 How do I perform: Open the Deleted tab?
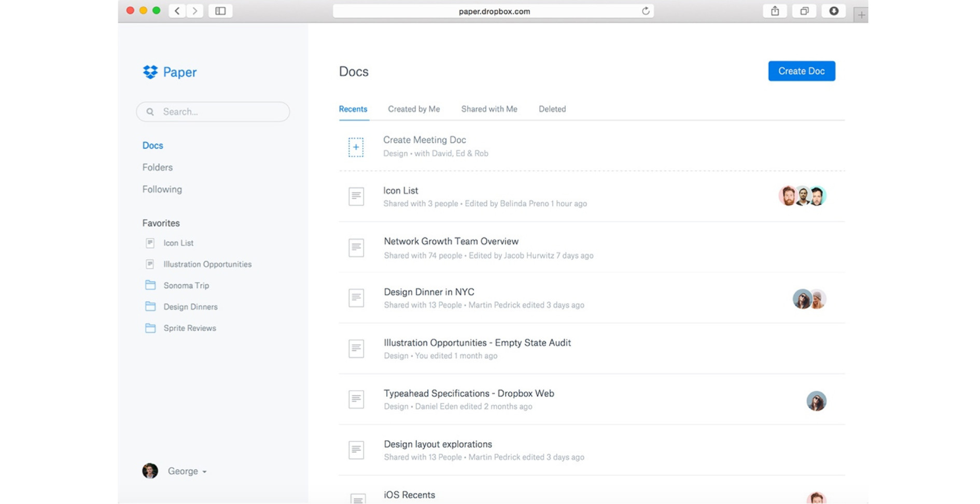coord(552,109)
